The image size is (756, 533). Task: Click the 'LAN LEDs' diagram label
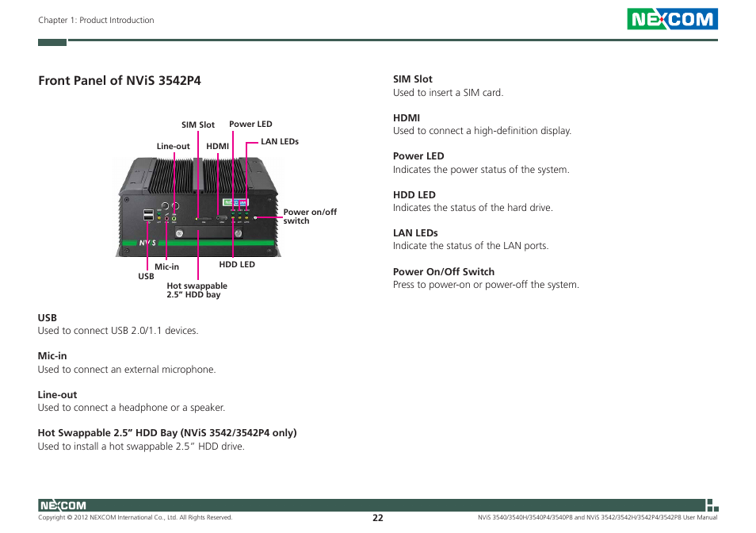point(280,141)
